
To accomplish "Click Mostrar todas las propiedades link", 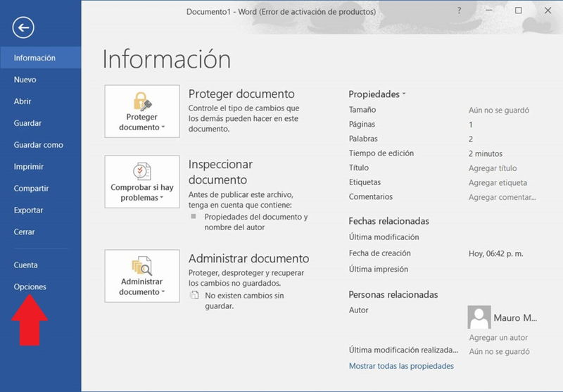I will click(401, 366).
